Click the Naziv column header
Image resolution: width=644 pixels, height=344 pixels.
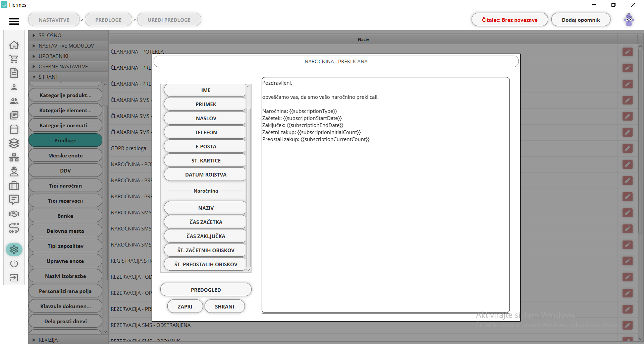pos(363,39)
